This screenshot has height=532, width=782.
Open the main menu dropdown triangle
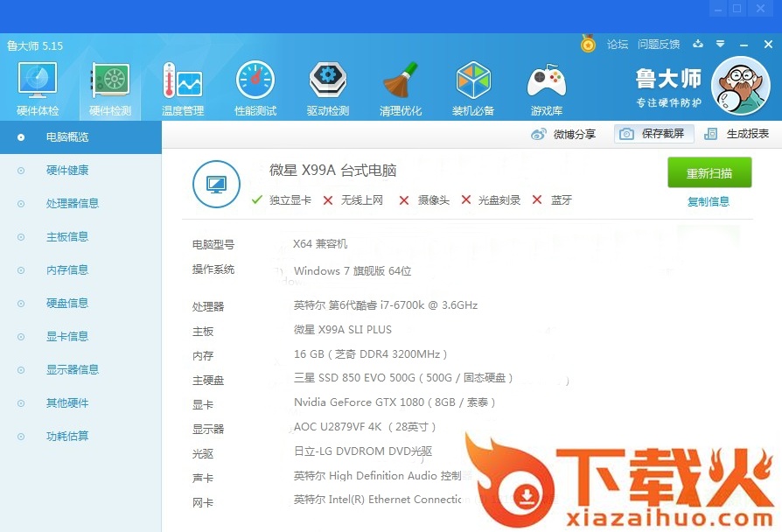pyautogui.click(x=720, y=44)
